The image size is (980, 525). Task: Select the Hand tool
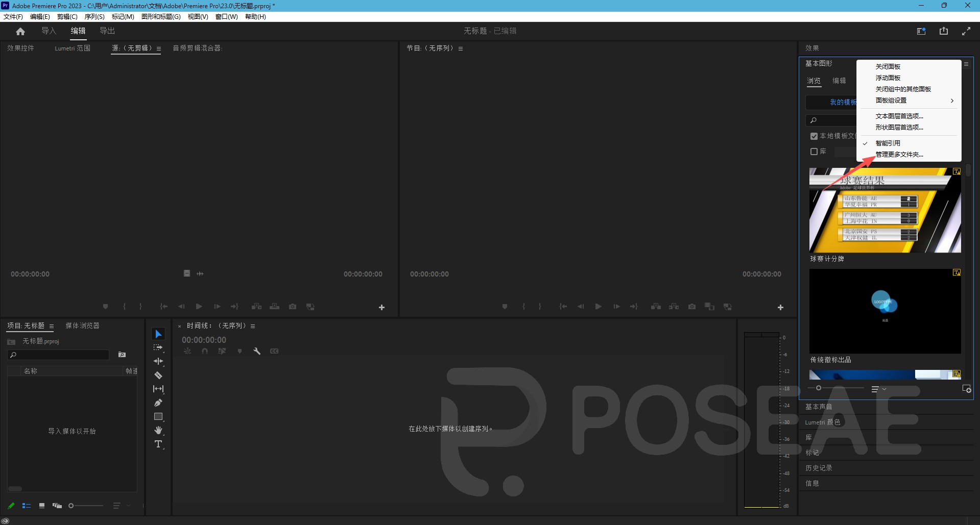coord(158,430)
